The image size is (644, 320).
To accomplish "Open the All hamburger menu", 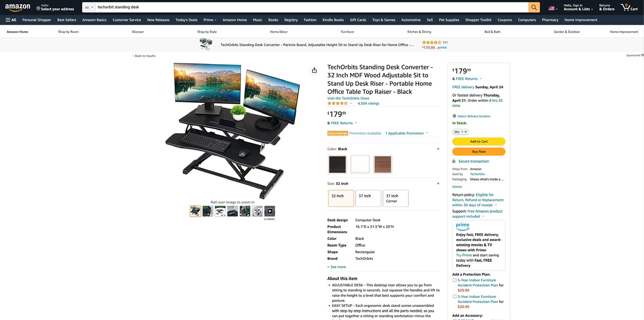I will tap(11, 20).
